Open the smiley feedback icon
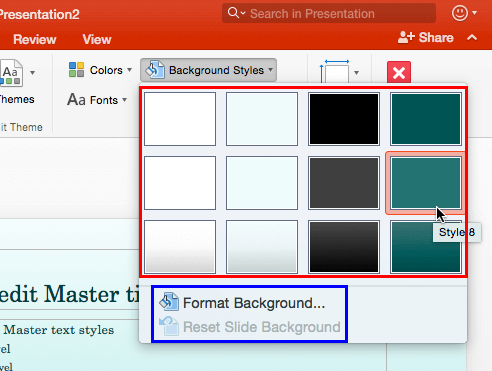The height and width of the screenshot is (371, 492). 460,13
